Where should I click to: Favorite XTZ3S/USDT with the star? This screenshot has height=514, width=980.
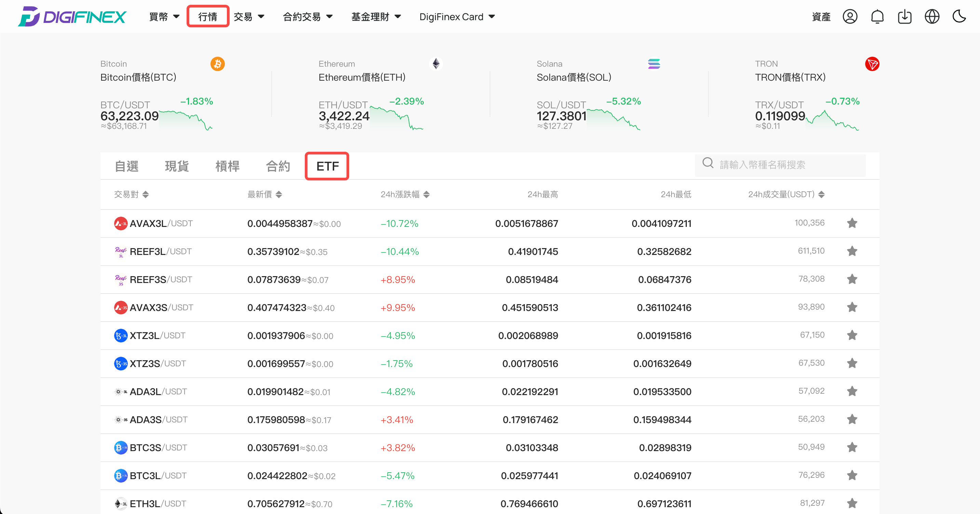[x=852, y=363]
